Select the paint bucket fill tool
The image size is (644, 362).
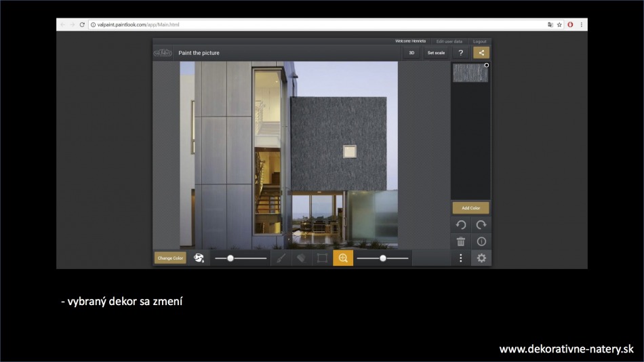199,258
